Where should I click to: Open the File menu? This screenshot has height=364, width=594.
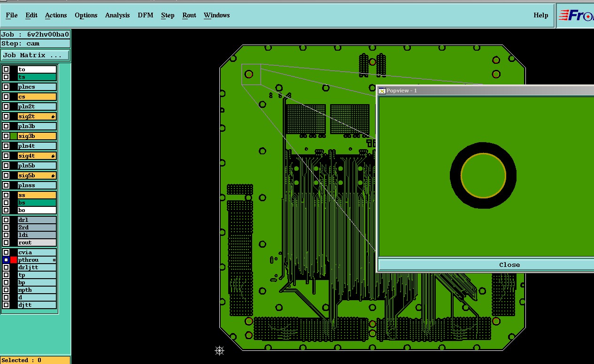12,15
